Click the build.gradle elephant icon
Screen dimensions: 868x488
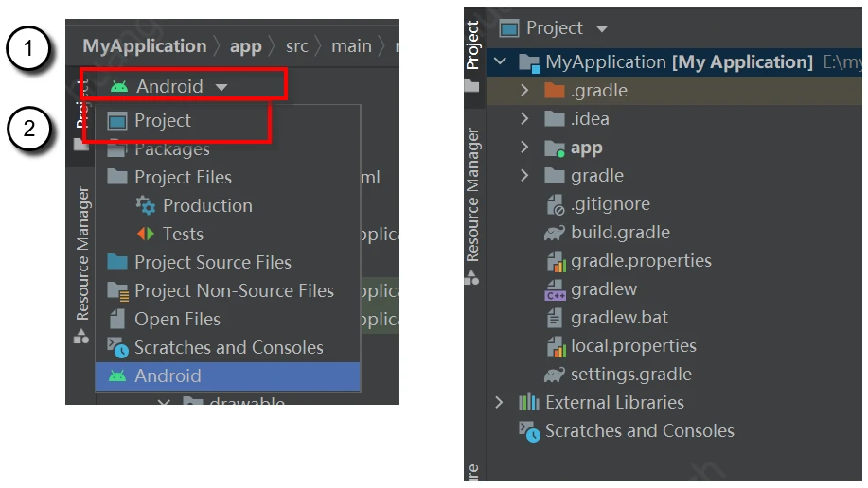tap(554, 233)
